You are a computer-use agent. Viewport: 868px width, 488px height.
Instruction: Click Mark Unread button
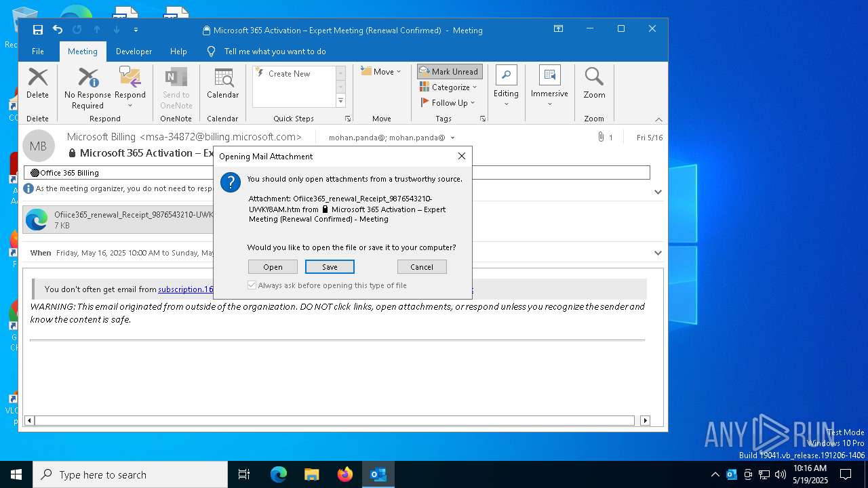point(450,71)
